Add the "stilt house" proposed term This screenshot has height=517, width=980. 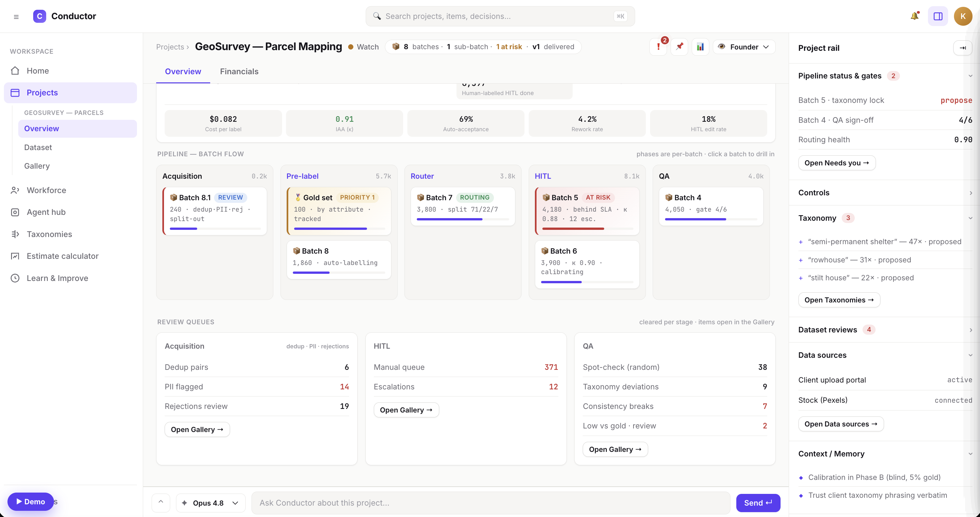801,278
